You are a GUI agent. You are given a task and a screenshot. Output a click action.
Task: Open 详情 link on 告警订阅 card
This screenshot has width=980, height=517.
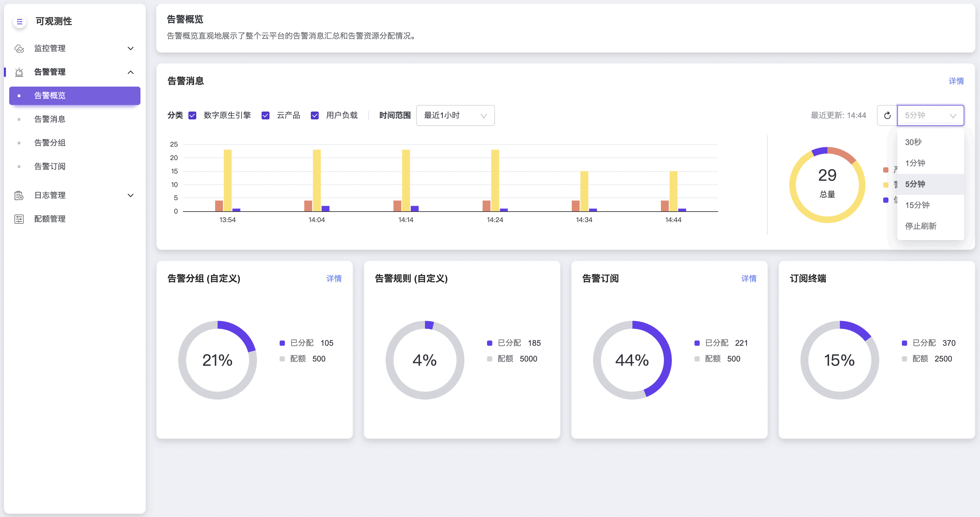[748, 279]
